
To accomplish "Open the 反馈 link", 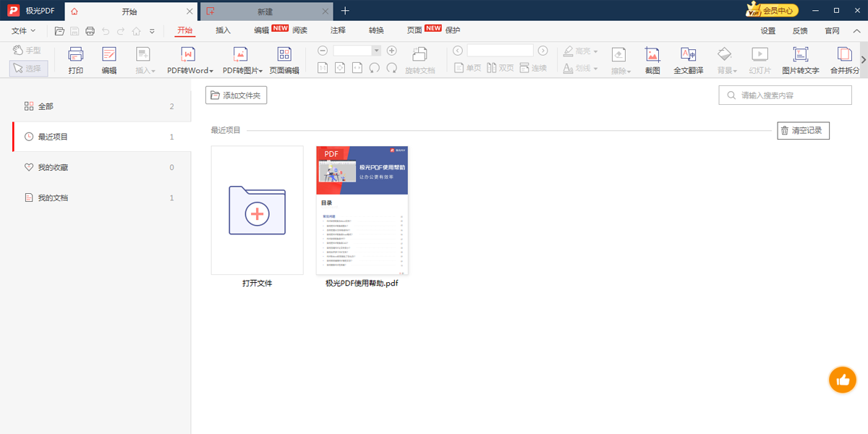I will click(800, 31).
